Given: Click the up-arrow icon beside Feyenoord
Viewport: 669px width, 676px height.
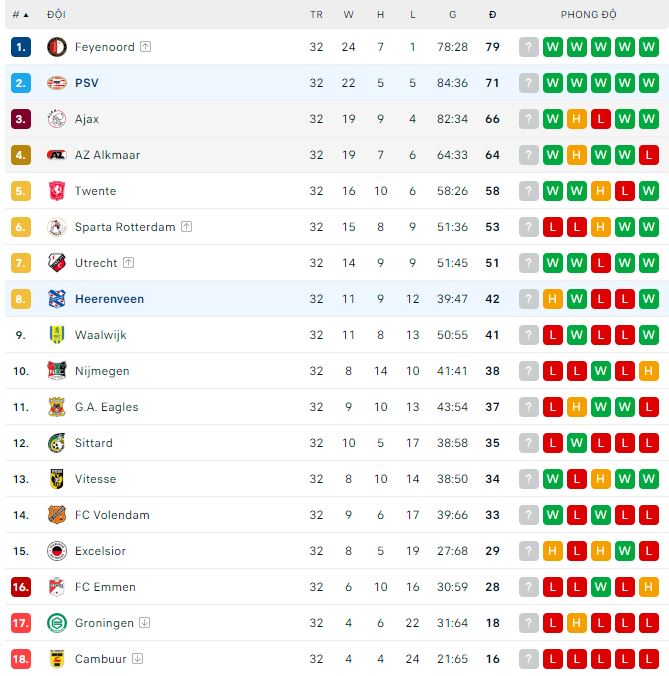Looking at the screenshot, I should [x=146, y=47].
